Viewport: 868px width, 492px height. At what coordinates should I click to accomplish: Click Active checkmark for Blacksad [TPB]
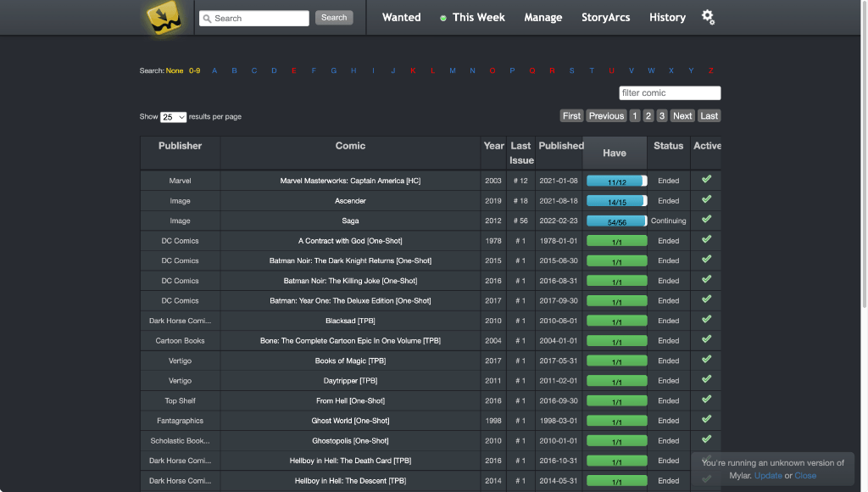706,320
